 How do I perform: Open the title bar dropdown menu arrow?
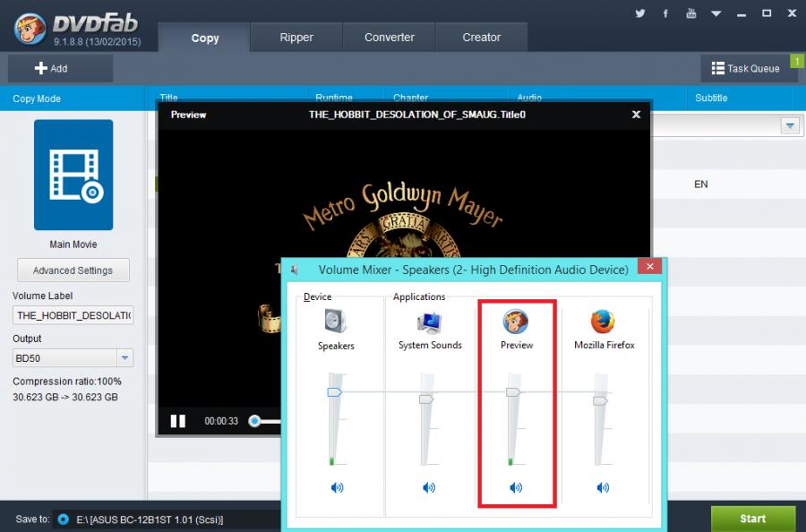click(716, 13)
